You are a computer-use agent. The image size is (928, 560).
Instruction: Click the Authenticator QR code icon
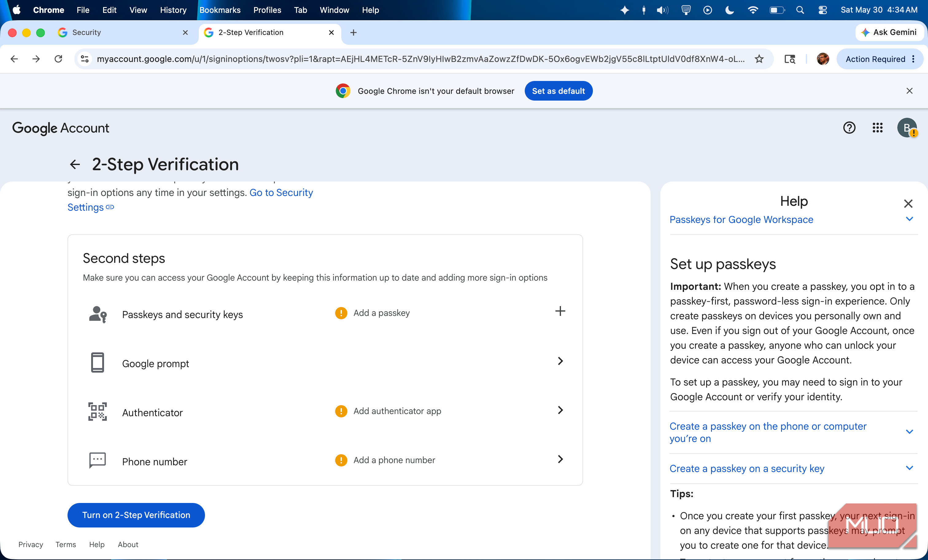[98, 411]
